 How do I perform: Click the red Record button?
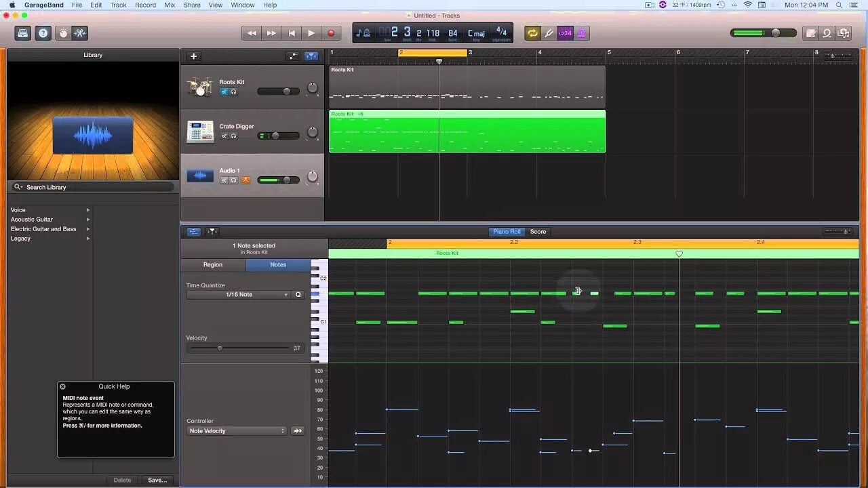(x=331, y=33)
